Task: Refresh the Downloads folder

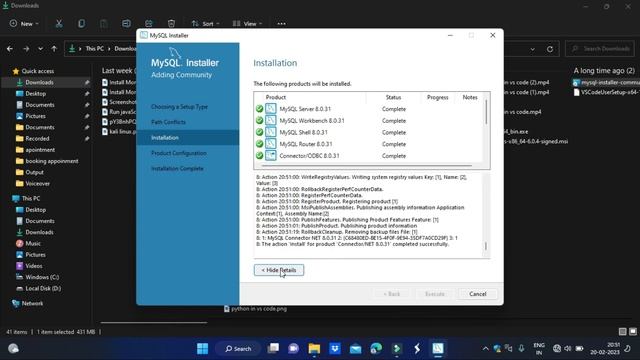Action: [550, 49]
